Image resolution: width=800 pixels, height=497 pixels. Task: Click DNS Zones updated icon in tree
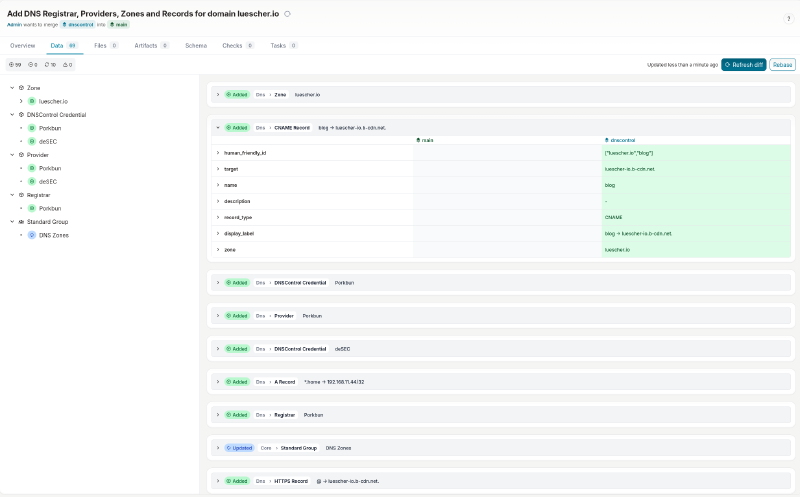(32, 235)
